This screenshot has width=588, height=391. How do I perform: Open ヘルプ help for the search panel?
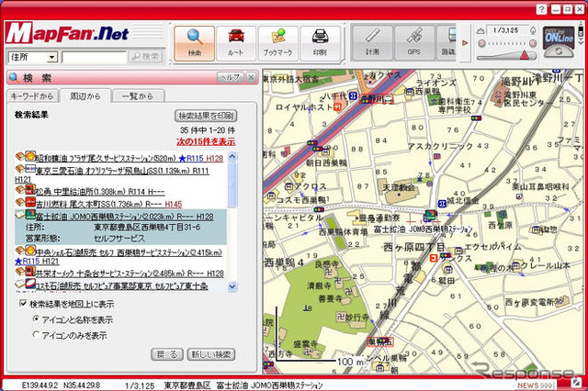(x=230, y=77)
